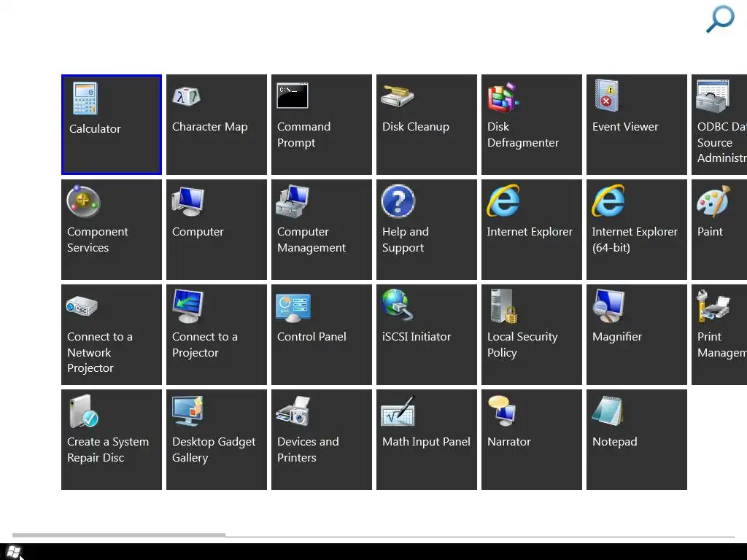Open Control Panel
This screenshot has height=560, width=747.
pyautogui.click(x=322, y=335)
